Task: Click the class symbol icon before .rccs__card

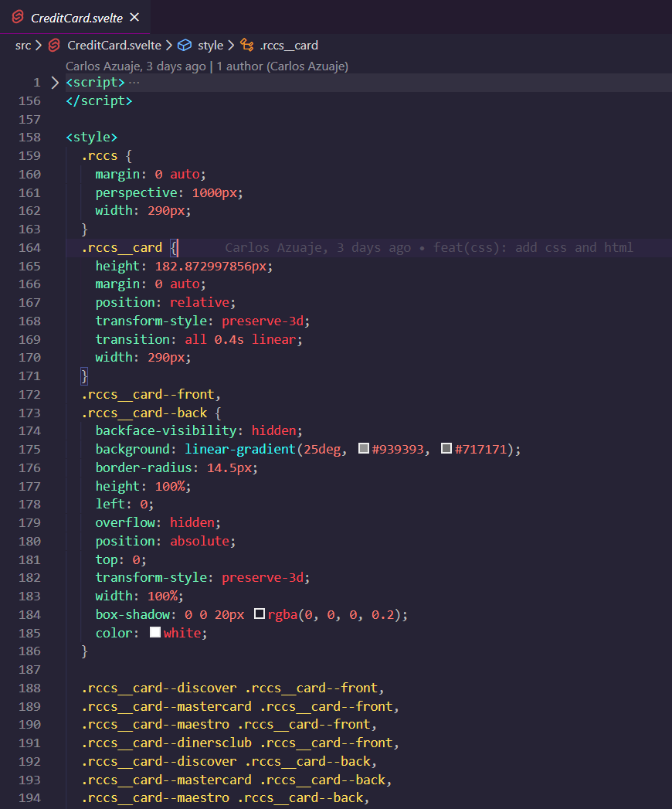Action: [x=247, y=46]
